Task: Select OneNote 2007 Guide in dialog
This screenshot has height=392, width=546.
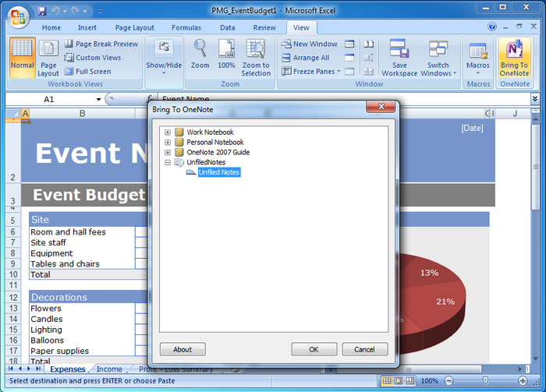Action: (x=218, y=152)
